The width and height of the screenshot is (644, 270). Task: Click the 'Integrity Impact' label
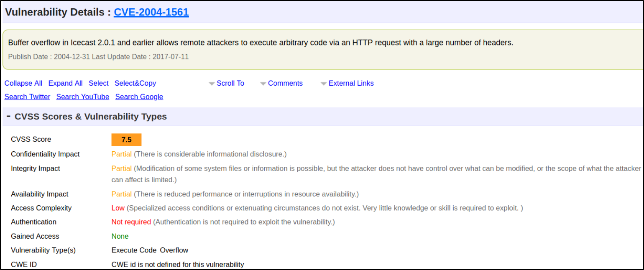tap(36, 168)
